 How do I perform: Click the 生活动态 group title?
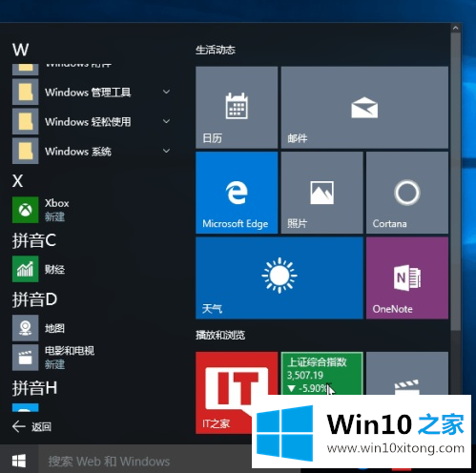(216, 50)
